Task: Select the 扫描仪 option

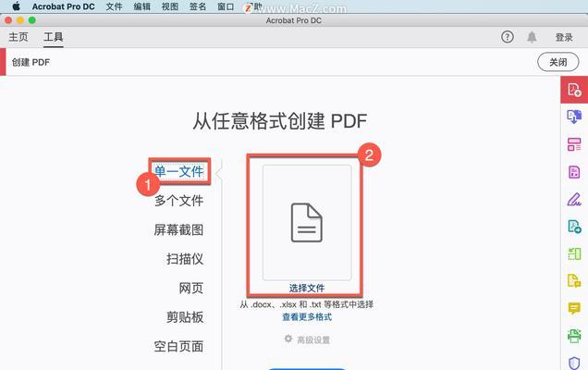Action: click(x=185, y=259)
